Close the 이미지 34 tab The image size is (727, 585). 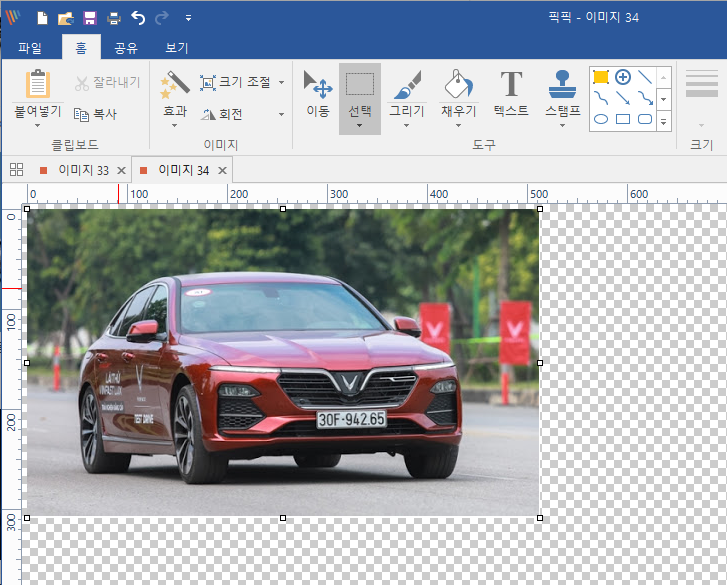(223, 171)
